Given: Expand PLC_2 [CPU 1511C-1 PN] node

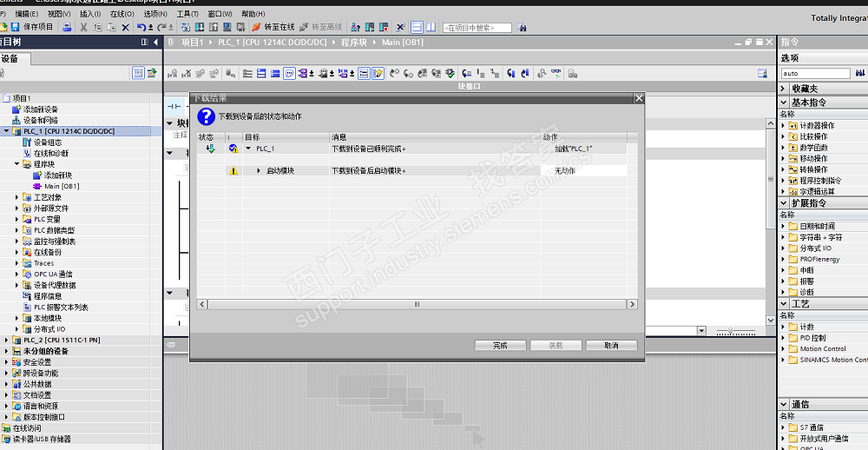Looking at the screenshot, I should tap(7, 341).
